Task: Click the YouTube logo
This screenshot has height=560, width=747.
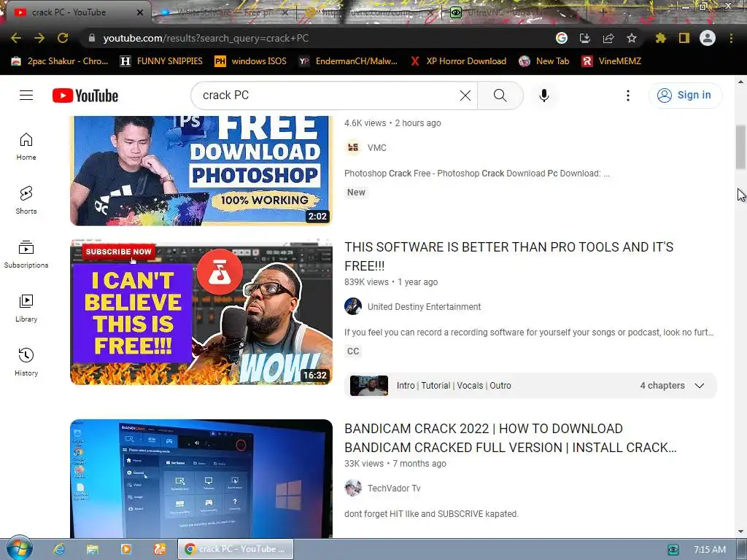Action: [x=85, y=96]
